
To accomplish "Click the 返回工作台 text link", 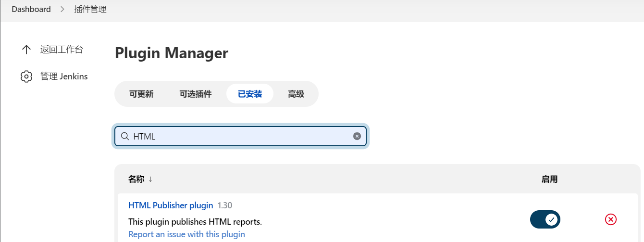I will pos(62,50).
